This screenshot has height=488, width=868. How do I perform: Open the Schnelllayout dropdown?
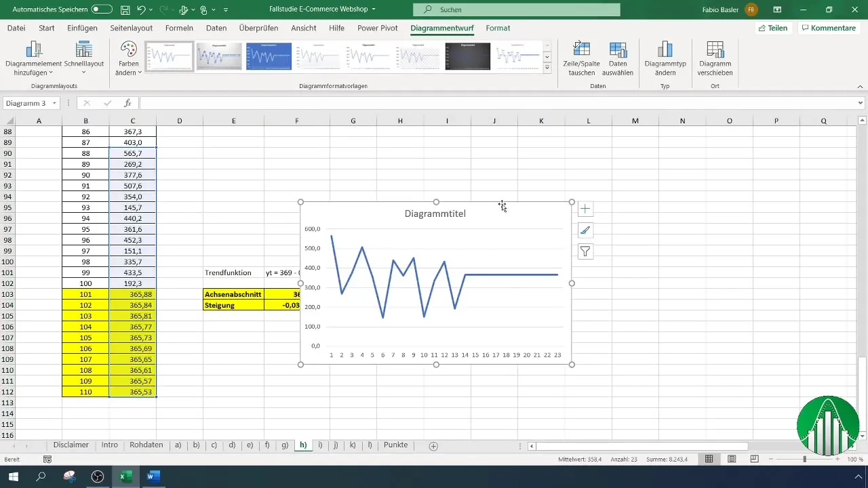click(84, 58)
